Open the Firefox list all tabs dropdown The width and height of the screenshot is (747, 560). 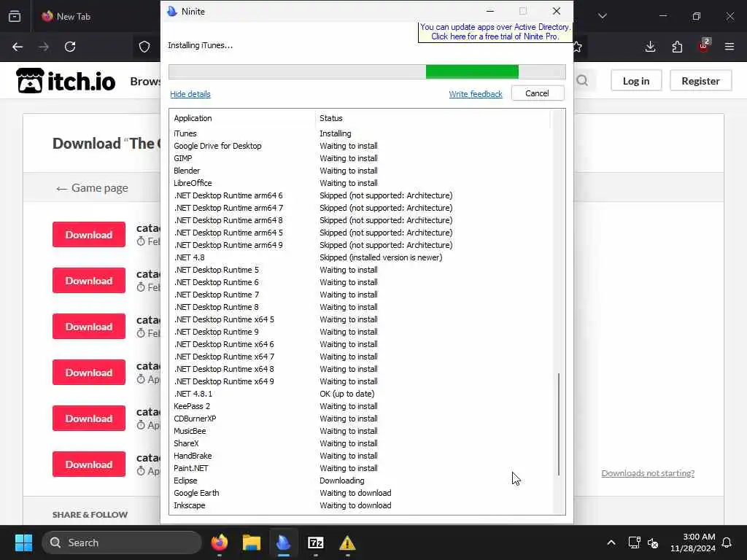(603, 16)
